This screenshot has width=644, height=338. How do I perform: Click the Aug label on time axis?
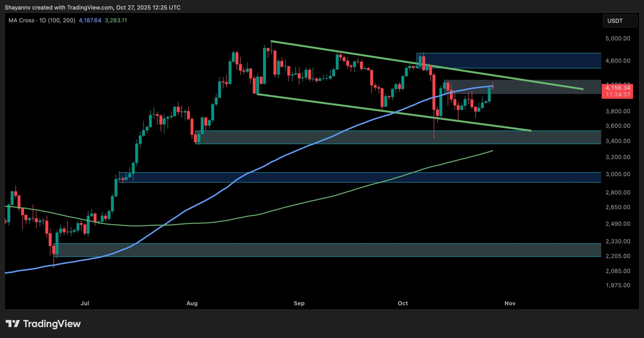(192, 303)
